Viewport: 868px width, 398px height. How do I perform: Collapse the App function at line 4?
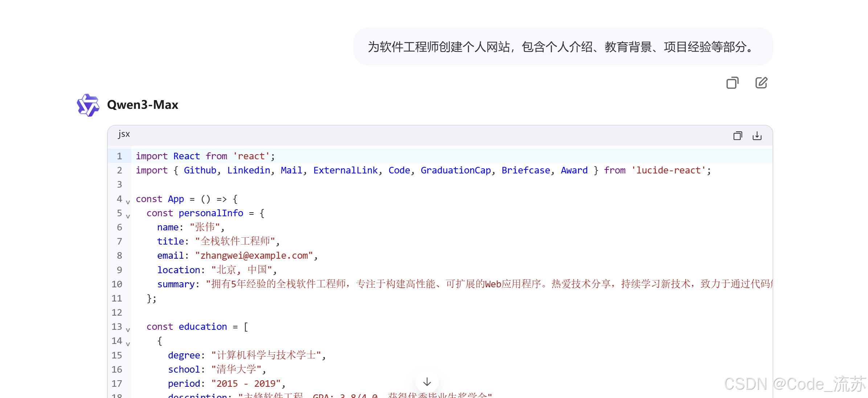(x=128, y=202)
